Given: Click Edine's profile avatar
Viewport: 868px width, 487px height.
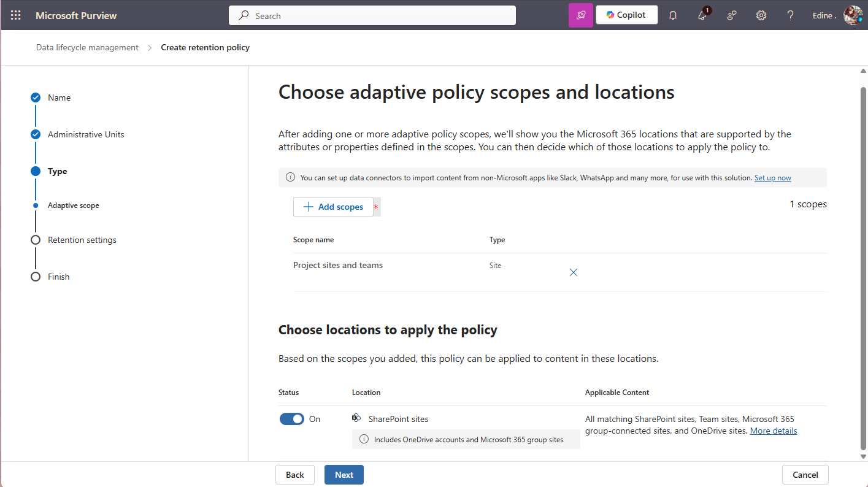Looking at the screenshot, I should point(853,15).
